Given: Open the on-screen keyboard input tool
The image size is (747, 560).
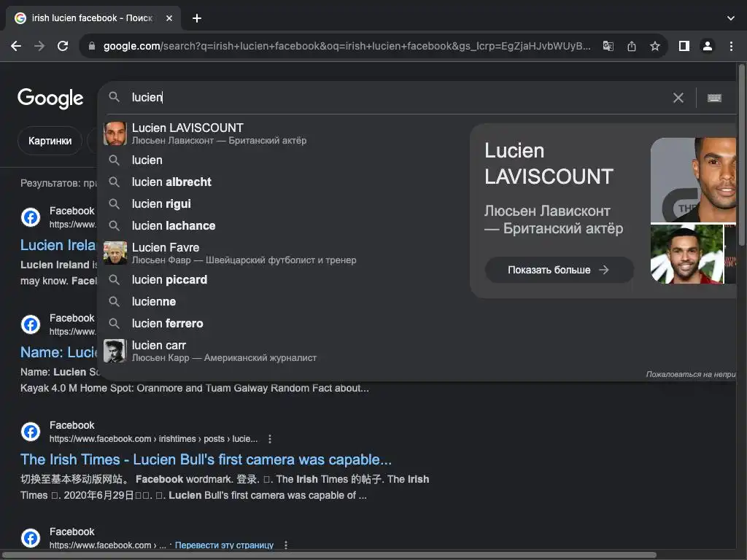Looking at the screenshot, I should (x=714, y=98).
